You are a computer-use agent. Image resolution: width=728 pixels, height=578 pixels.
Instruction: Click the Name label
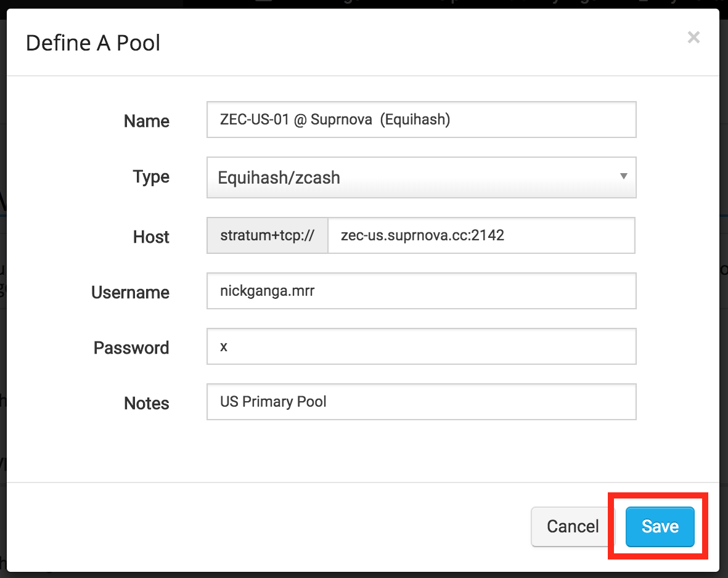pyautogui.click(x=146, y=121)
